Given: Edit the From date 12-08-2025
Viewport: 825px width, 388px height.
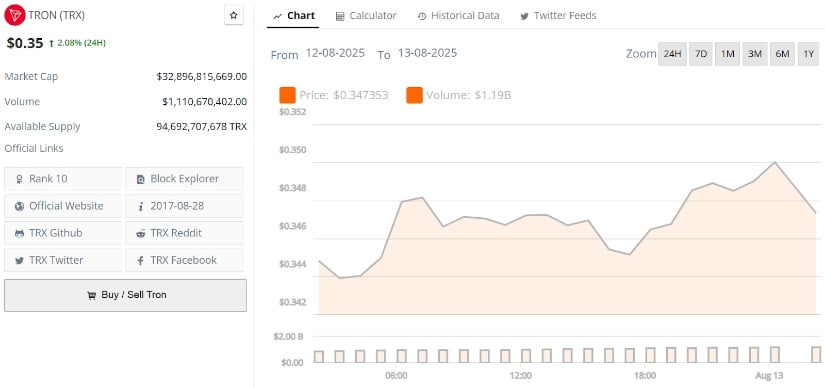Looking at the screenshot, I should 335,53.
